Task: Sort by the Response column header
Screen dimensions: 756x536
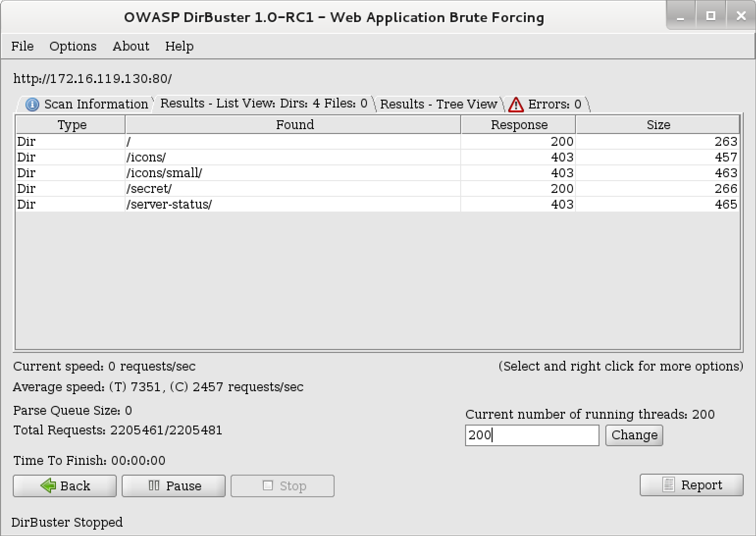Action: pyautogui.click(x=519, y=125)
